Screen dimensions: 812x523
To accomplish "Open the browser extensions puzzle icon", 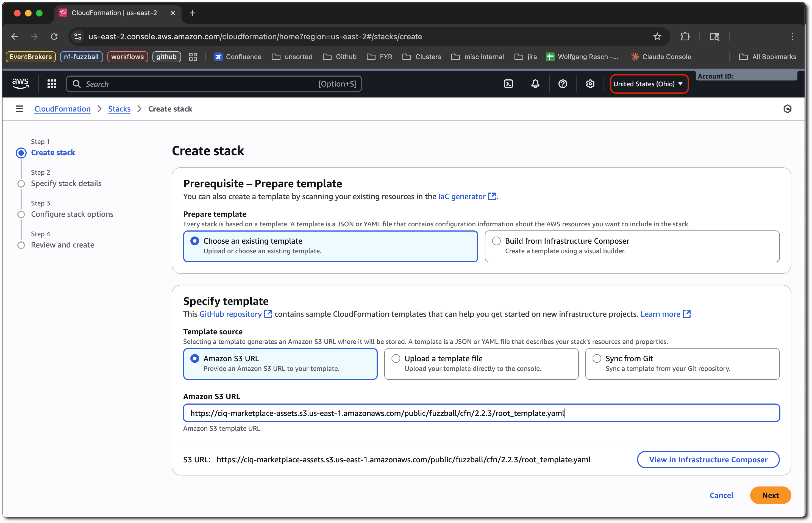I will (685, 36).
